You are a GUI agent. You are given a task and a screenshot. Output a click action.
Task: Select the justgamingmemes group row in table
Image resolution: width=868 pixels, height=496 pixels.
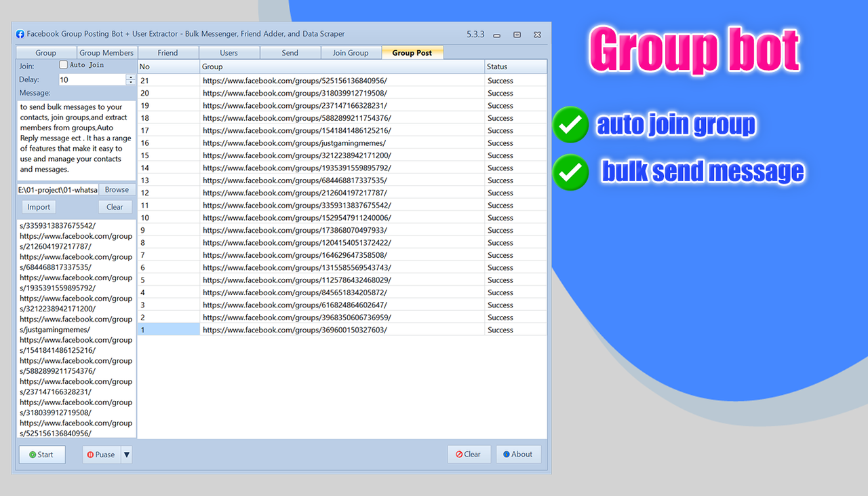coord(342,143)
